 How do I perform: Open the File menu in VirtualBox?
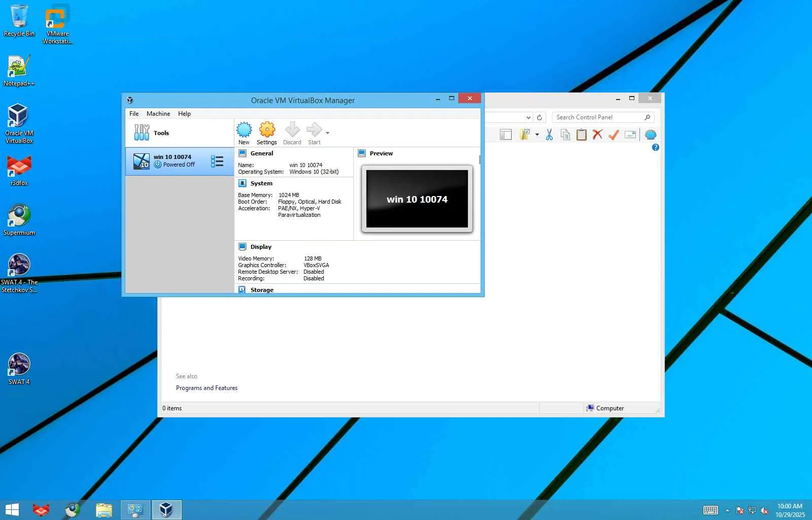tap(134, 114)
